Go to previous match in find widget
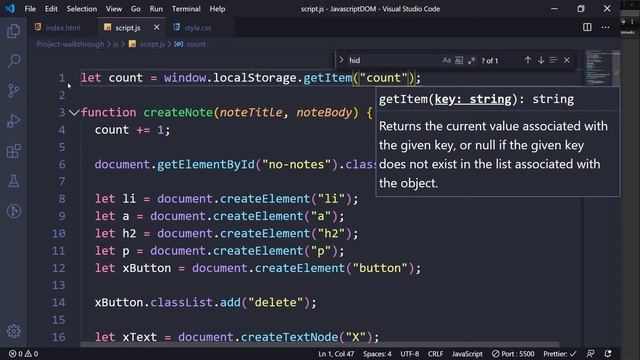 (x=528, y=60)
